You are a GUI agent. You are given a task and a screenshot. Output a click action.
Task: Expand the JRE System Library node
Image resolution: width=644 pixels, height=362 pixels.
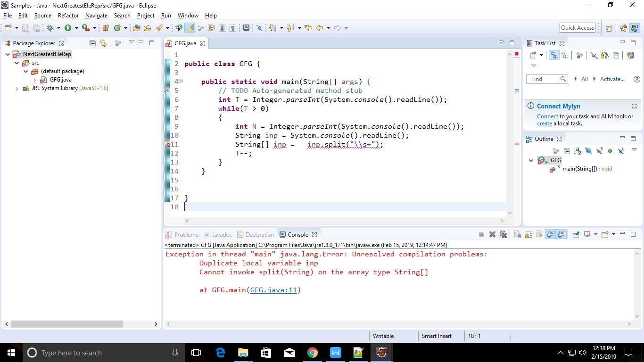click(x=17, y=88)
